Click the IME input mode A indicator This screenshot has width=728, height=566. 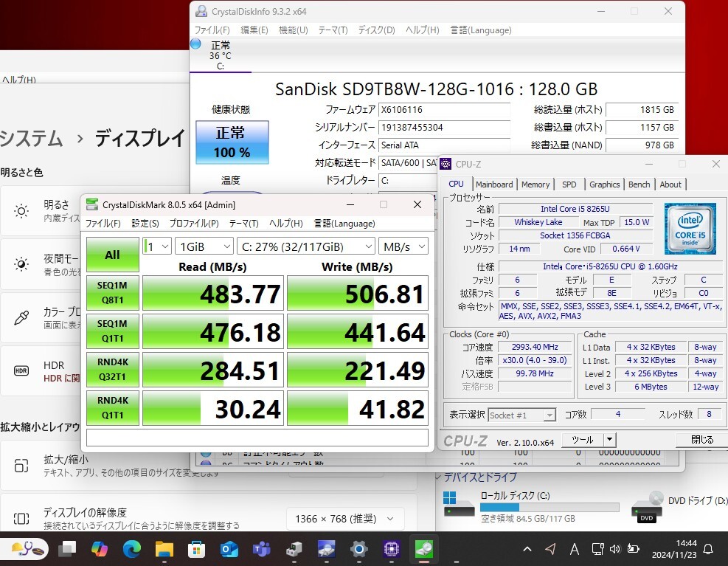(x=575, y=549)
